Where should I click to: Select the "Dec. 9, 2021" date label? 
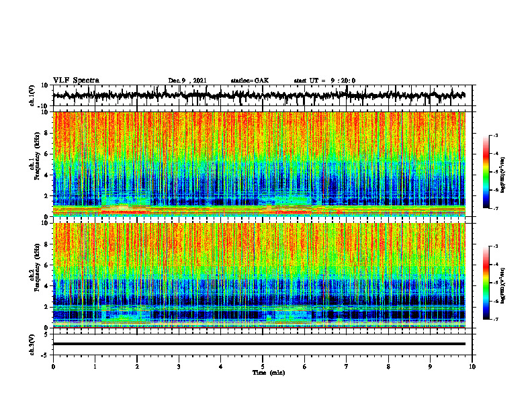pos(187,81)
